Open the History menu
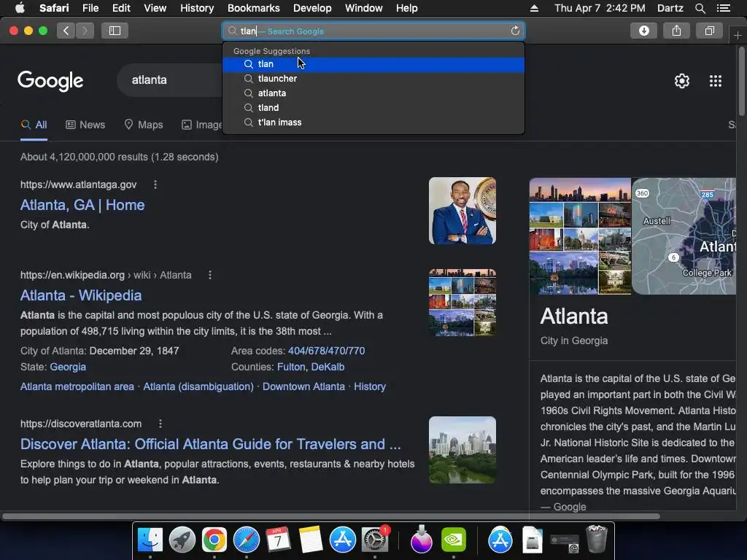The height and width of the screenshot is (560, 747). point(197,8)
